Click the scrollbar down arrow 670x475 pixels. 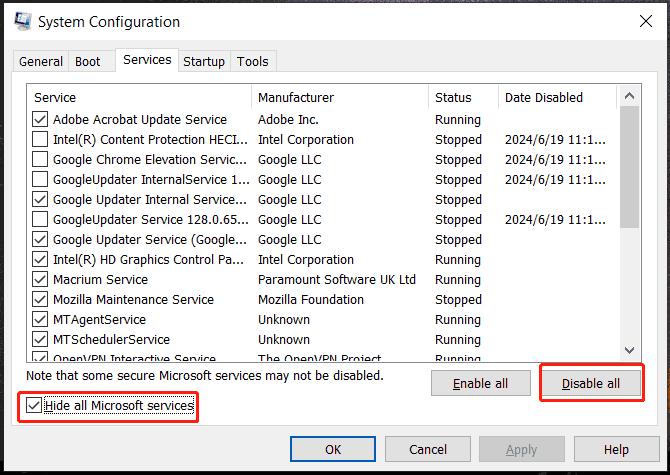pos(629,350)
